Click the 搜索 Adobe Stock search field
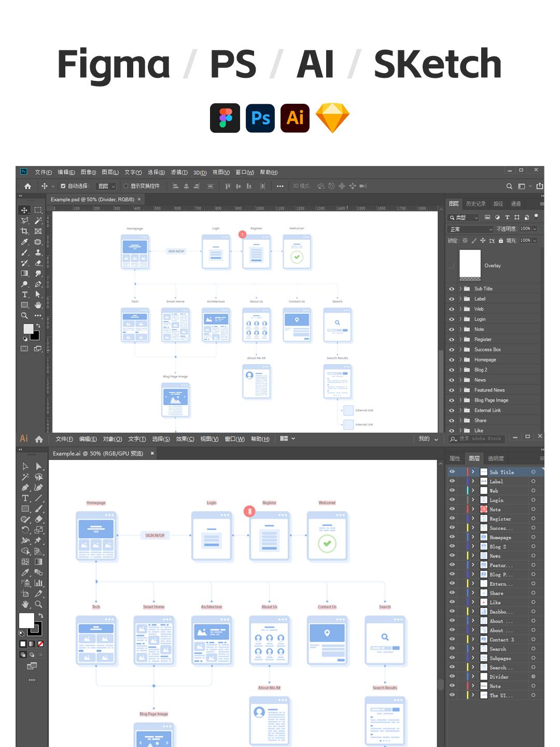 pos(480,439)
